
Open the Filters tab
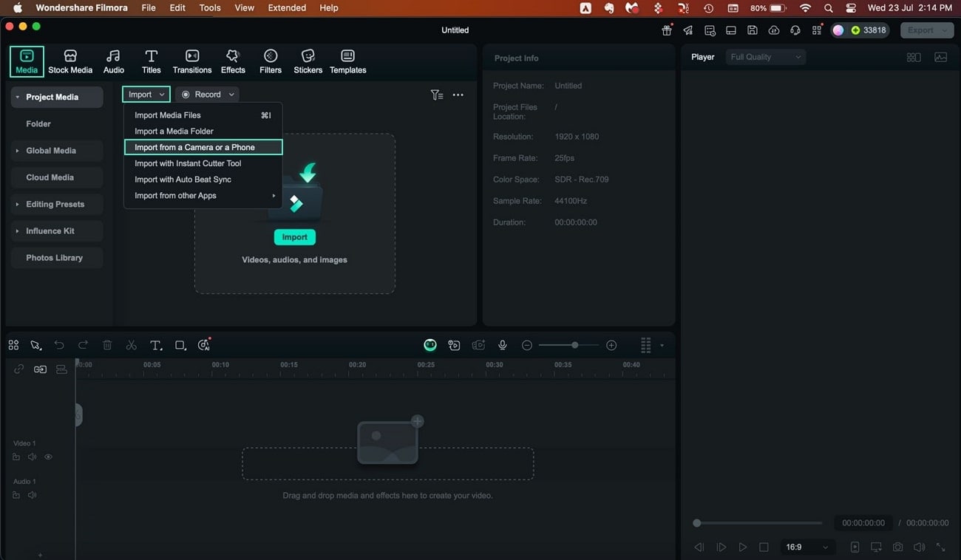click(x=271, y=62)
